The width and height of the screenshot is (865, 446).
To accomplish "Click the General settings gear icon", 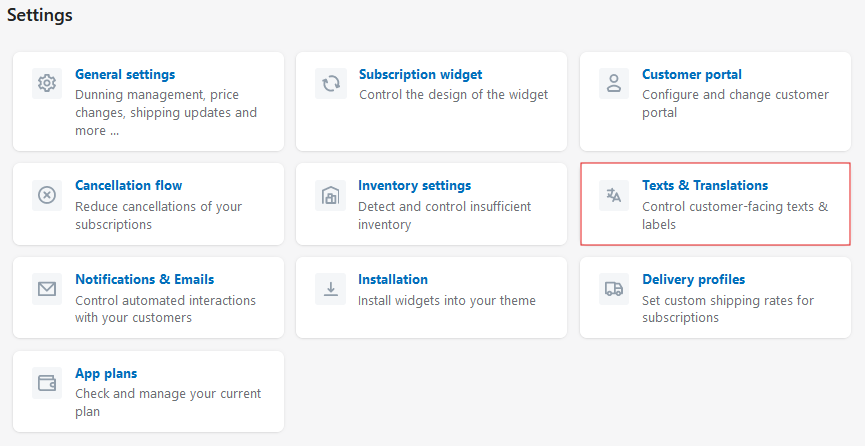I will coord(47,83).
